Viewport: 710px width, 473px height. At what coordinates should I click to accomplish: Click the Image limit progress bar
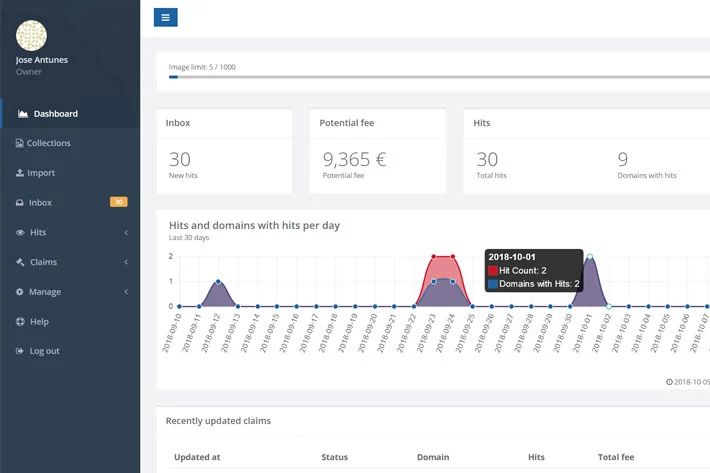point(439,77)
